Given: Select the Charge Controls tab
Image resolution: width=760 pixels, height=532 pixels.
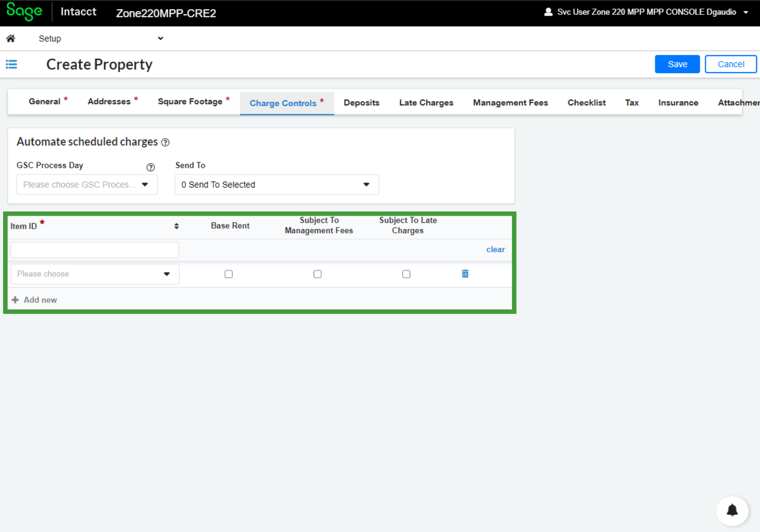Looking at the screenshot, I should coord(287,103).
